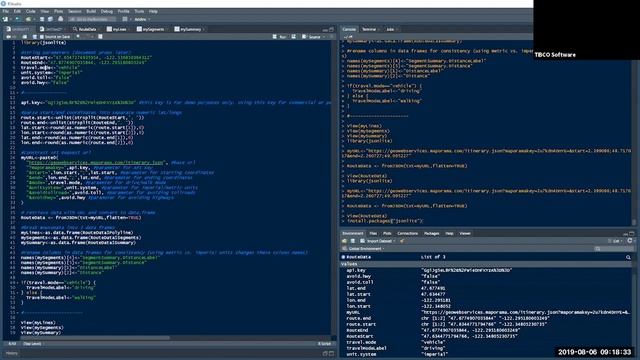Click the Source script button
The width and height of the screenshot is (640, 360).
click(312, 37)
